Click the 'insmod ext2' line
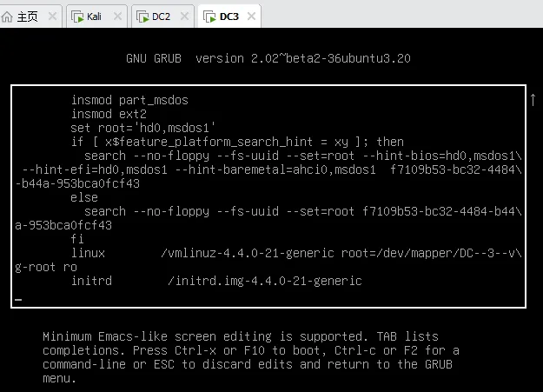This screenshot has width=543, height=392. (109, 114)
